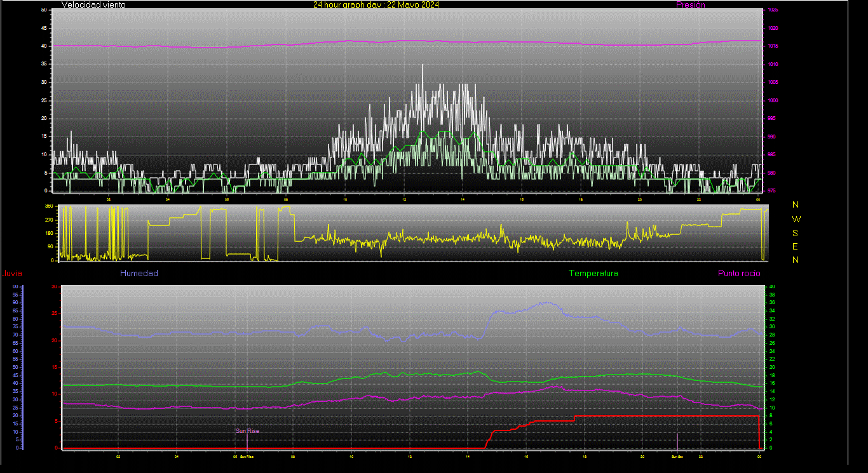Click '16' on the temperature graph time axis

526,456
